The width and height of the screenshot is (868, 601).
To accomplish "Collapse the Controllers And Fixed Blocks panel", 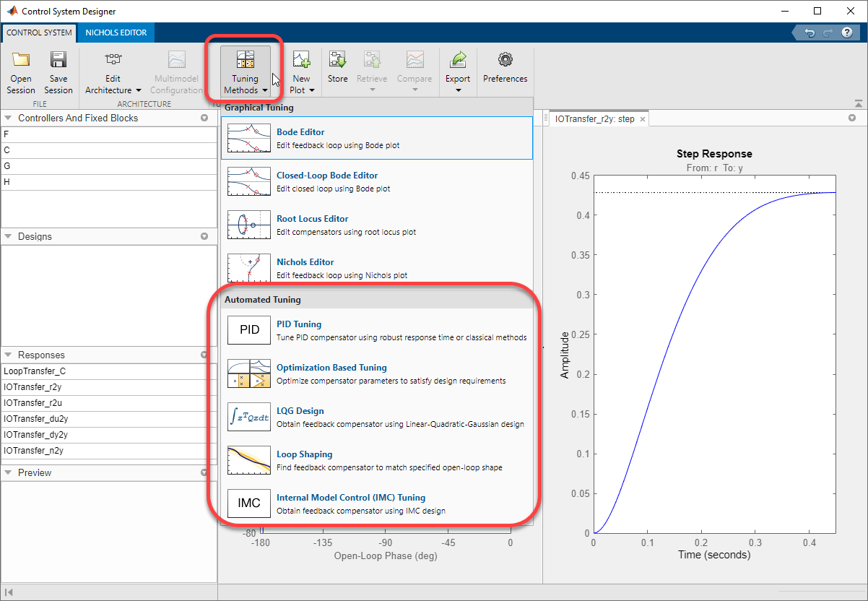I will click(x=8, y=118).
